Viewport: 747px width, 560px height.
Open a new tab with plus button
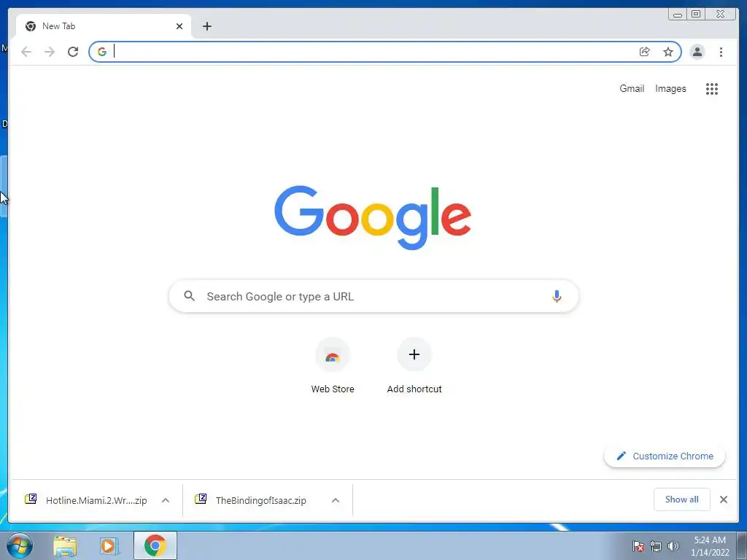206,26
